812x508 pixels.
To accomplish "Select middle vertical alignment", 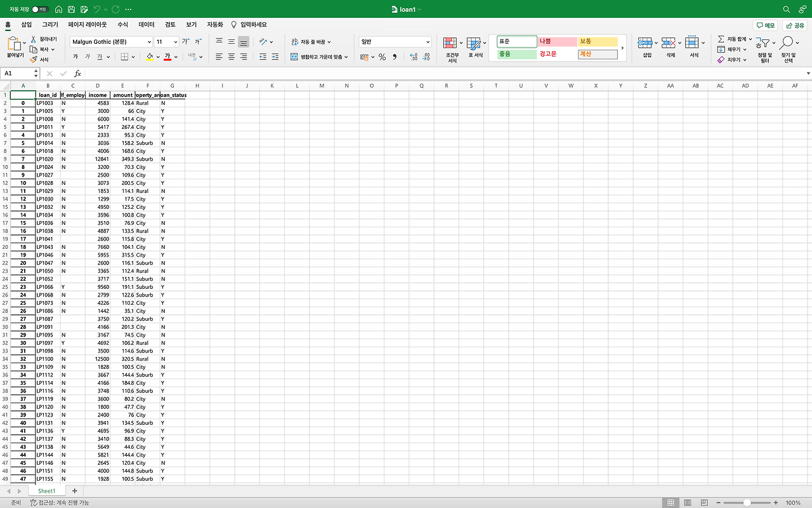I will [232, 41].
